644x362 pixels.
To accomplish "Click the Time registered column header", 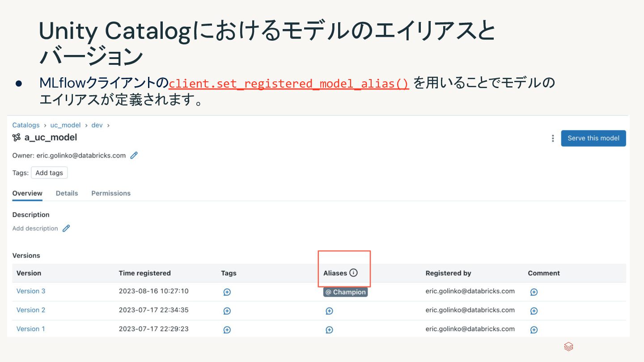I will pos(145,273).
